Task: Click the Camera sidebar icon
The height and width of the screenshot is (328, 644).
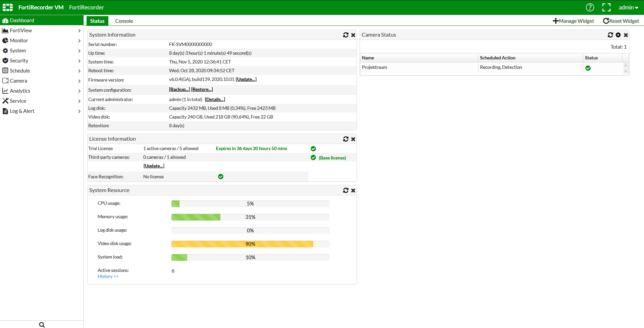Action: (5, 81)
